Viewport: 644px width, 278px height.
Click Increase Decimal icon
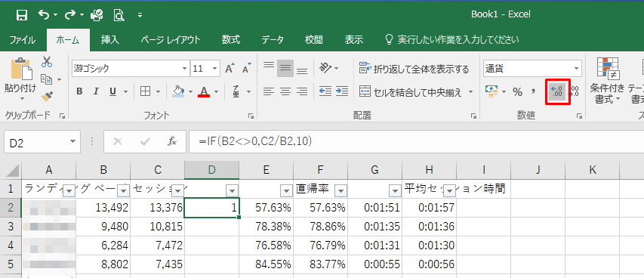coord(558,91)
